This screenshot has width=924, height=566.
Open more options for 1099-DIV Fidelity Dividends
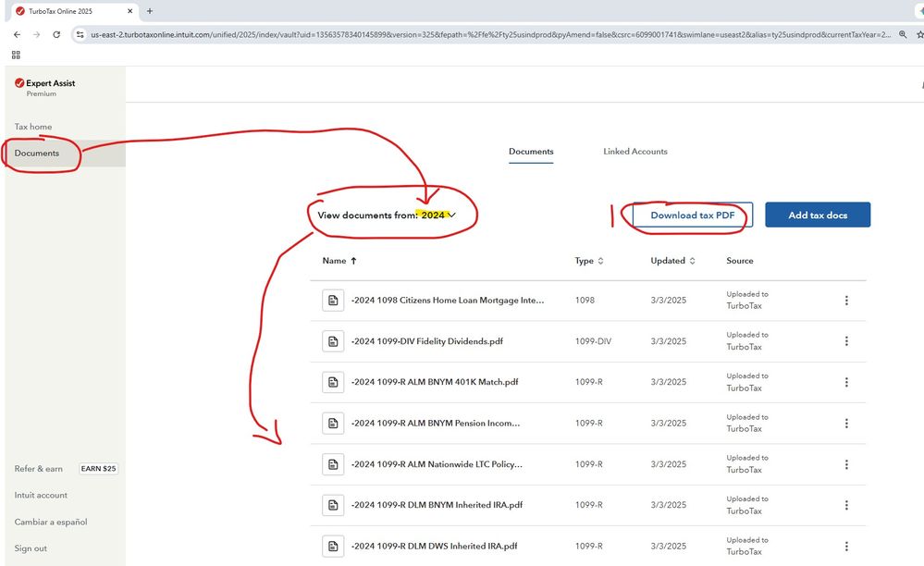(846, 341)
